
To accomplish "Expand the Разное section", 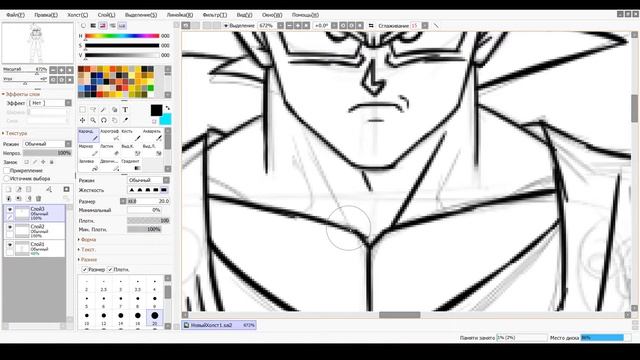I will [88, 260].
